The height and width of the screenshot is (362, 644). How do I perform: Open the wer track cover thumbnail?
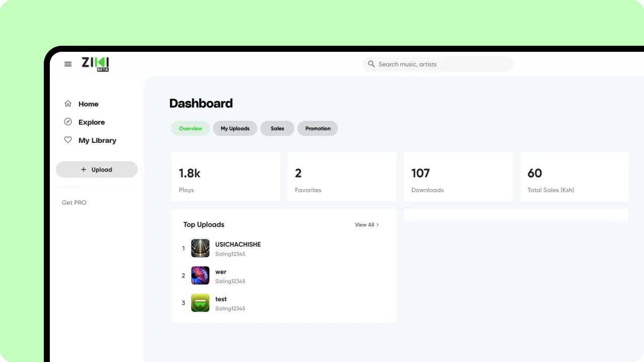coord(200,276)
